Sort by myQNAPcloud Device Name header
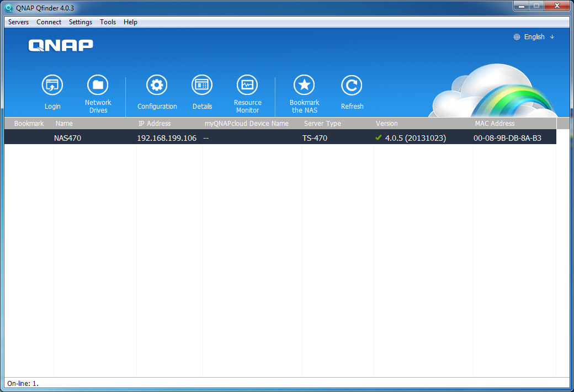 (246, 124)
